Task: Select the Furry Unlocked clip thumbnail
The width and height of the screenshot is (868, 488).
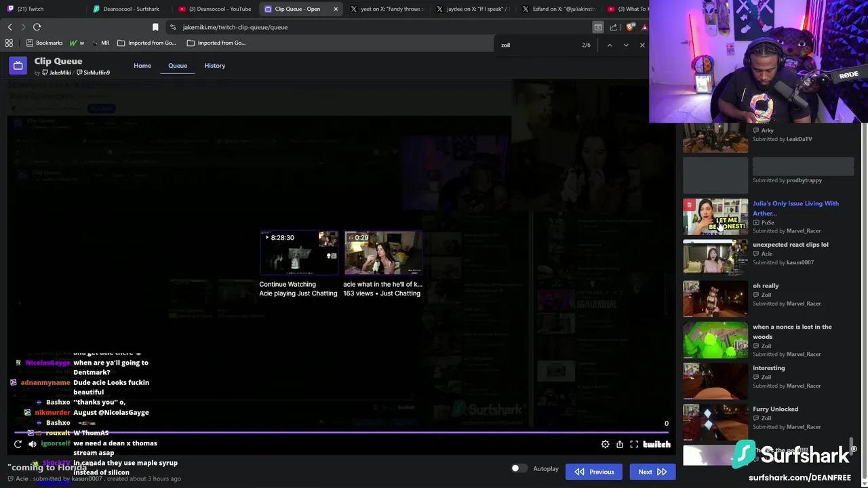Action: [x=715, y=422]
